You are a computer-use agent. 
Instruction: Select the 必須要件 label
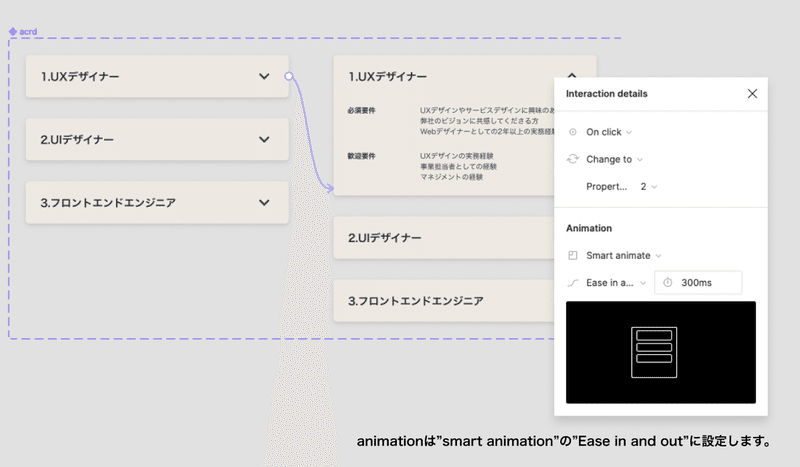click(361, 110)
